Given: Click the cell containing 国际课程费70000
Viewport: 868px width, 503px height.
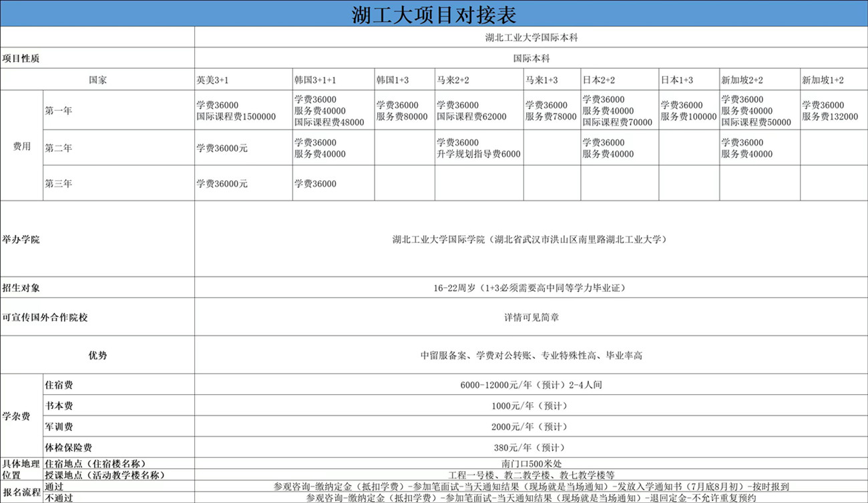Looking at the screenshot, I should pyautogui.click(x=620, y=110).
